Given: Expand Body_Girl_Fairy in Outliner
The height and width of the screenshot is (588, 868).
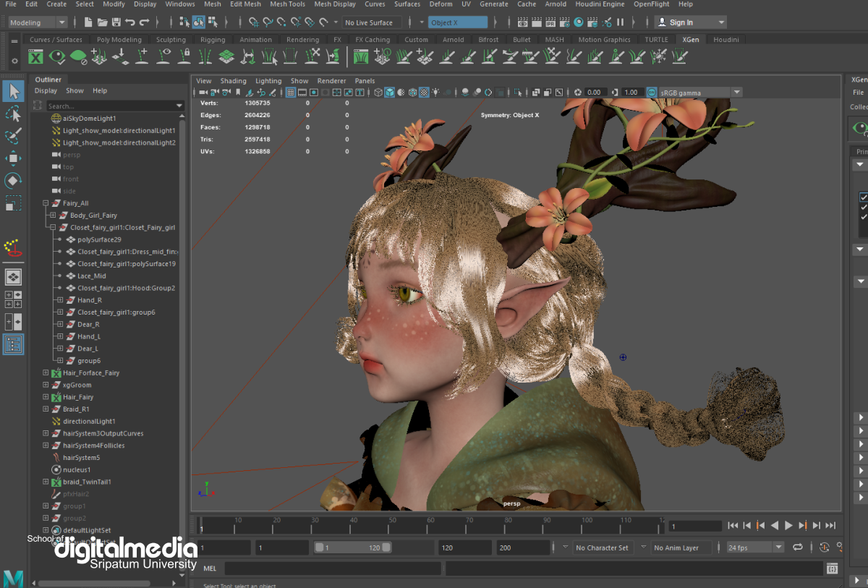Looking at the screenshot, I should coord(53,216).
